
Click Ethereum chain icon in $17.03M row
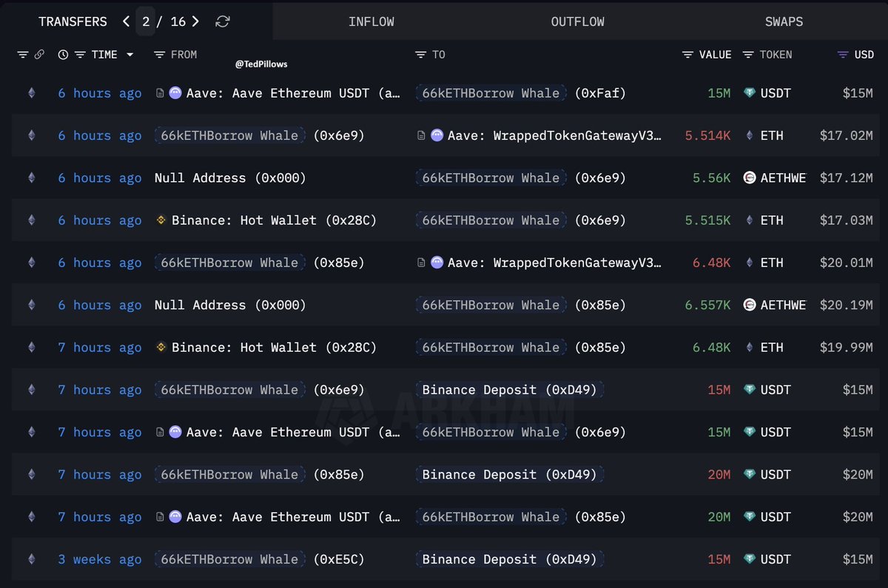31,220
